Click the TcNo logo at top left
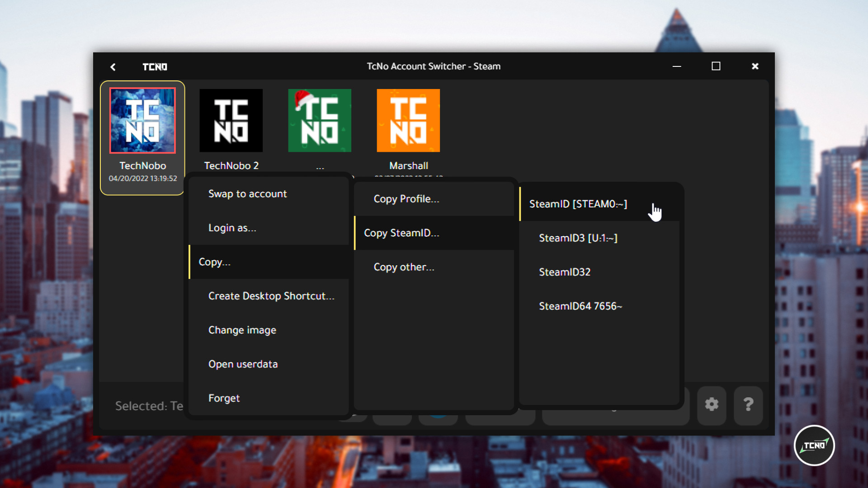868x488 pixels. point(155,66)
